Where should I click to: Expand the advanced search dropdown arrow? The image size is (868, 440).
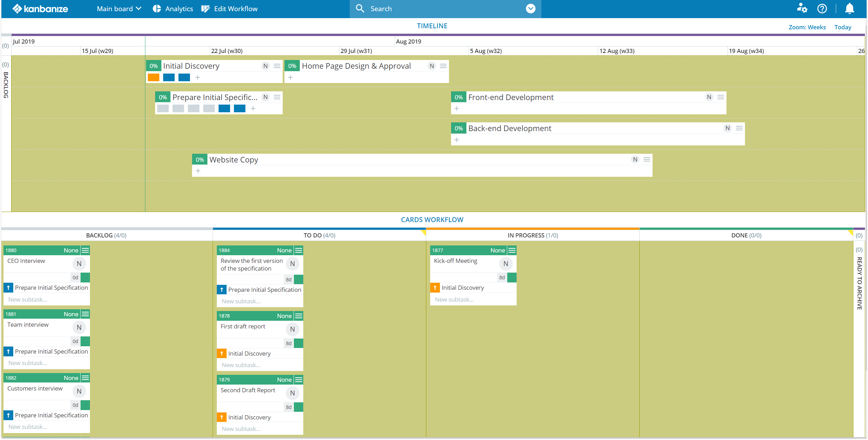coord(530,9)
